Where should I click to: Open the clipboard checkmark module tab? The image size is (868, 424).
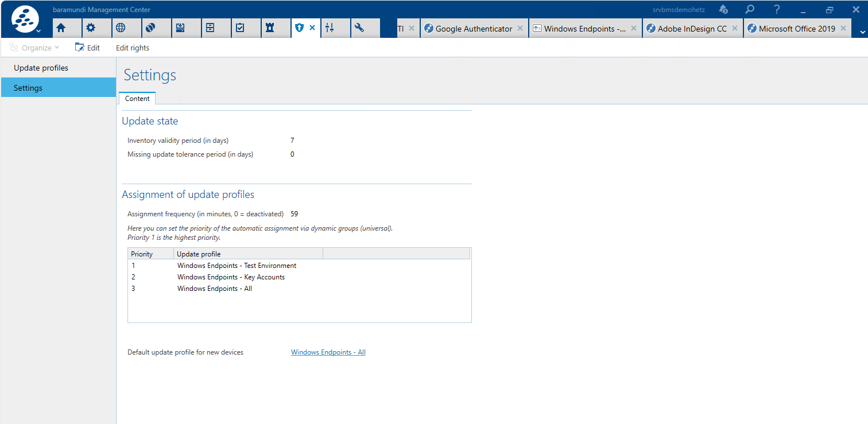point(240,28)
